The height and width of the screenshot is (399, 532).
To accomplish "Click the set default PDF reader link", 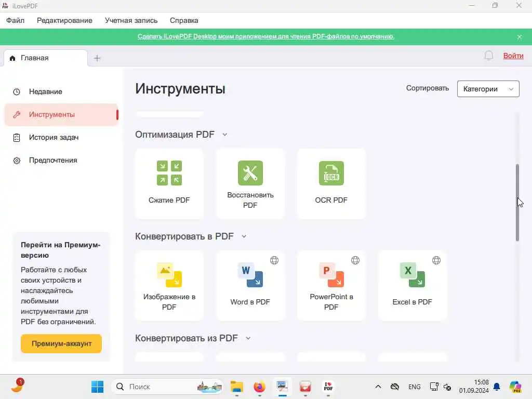I will (x=265, y=36).
